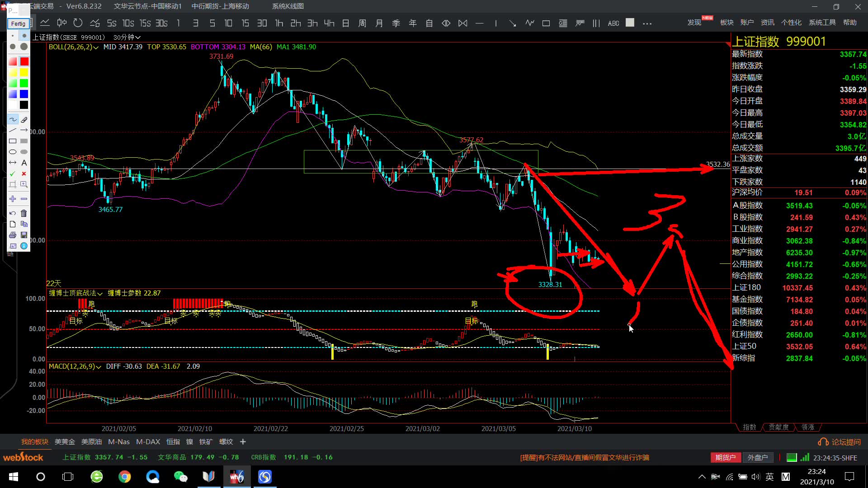The width and height of the screenshot is (868, 488).
Task: Open the time-sharing line chart icon
Action: pyautogui.click(x=45, y=23)
